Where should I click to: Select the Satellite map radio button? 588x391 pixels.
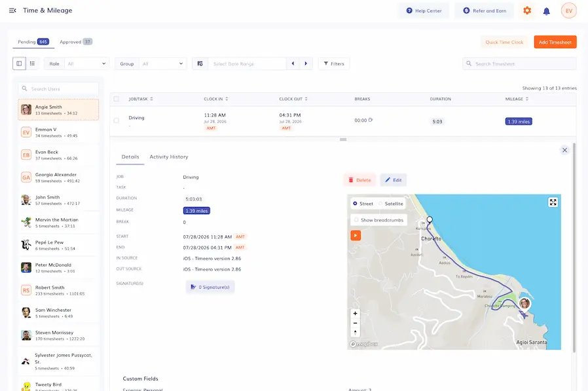tap(380, 204)
